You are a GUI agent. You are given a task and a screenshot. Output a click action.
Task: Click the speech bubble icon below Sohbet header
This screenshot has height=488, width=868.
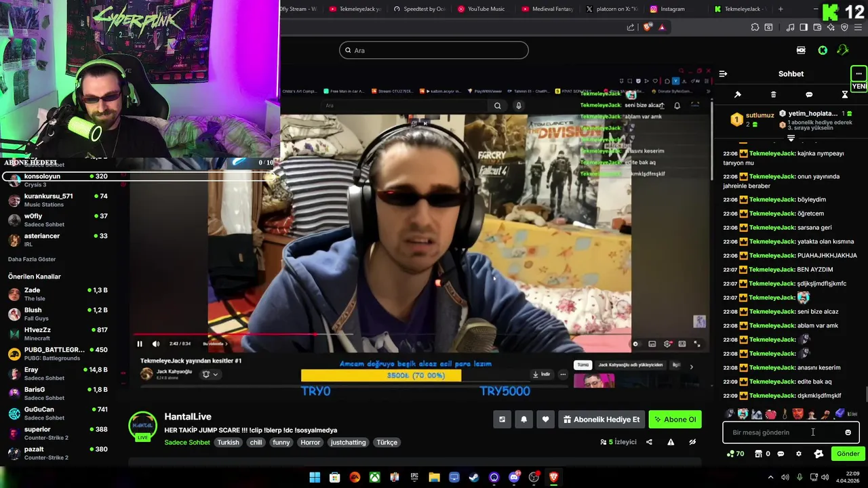tap(809, 95)
